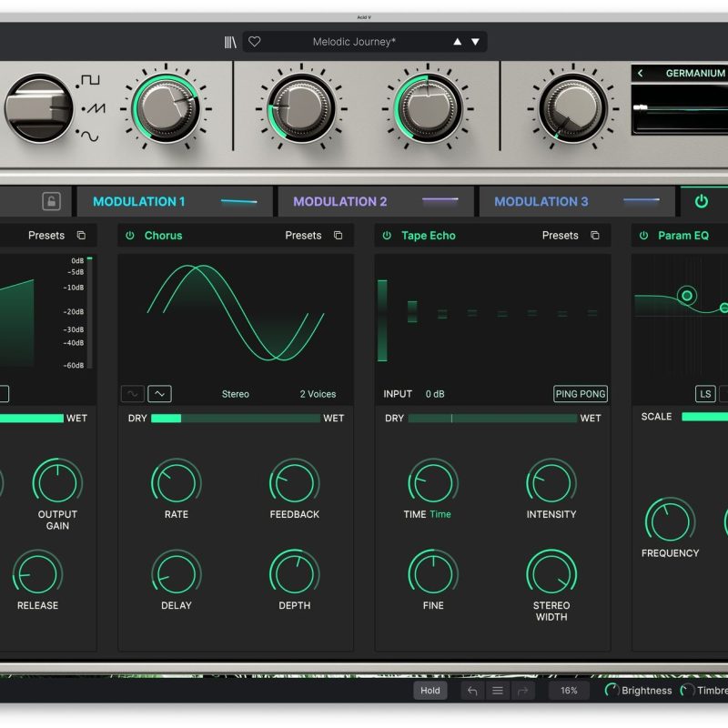This screenshot has height=728, width=728.
Task: Disable the Chorus effect power switch
Action: (130, 236)
